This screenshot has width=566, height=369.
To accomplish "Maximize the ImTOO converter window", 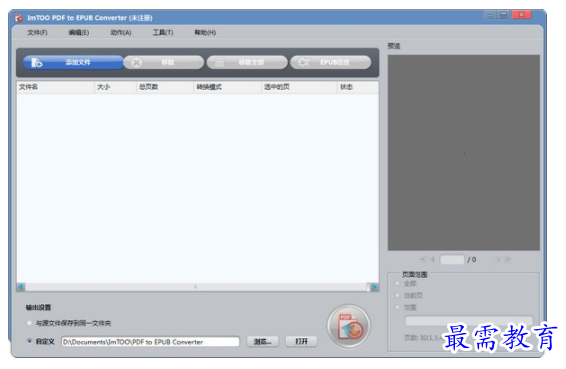I will 504,15.
